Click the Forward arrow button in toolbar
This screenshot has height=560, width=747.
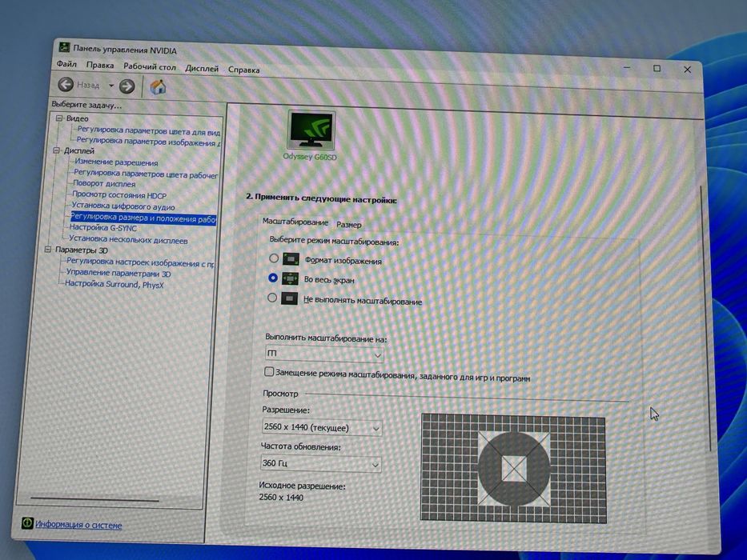coord(127,86)
